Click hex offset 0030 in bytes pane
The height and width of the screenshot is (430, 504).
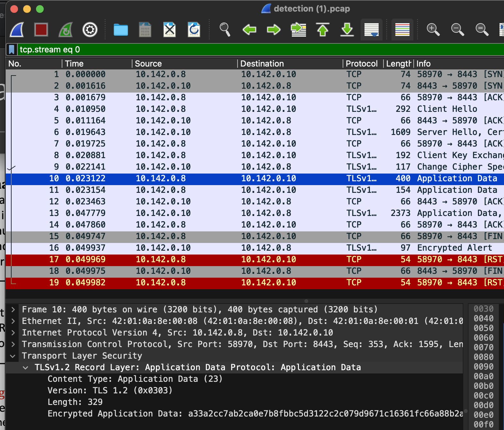(x=483, y=309)
